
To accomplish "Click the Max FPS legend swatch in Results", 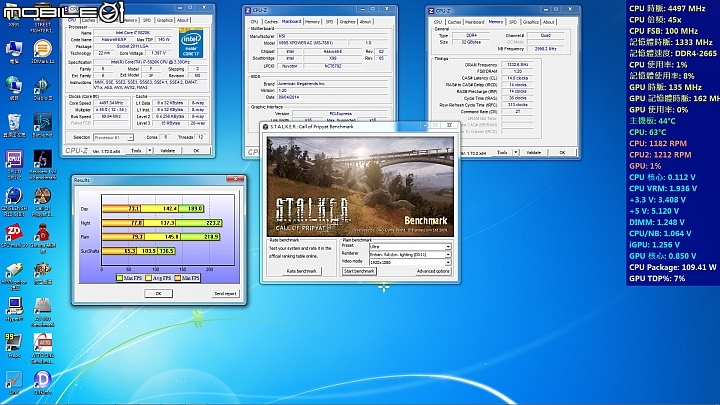I will [119, 278].
